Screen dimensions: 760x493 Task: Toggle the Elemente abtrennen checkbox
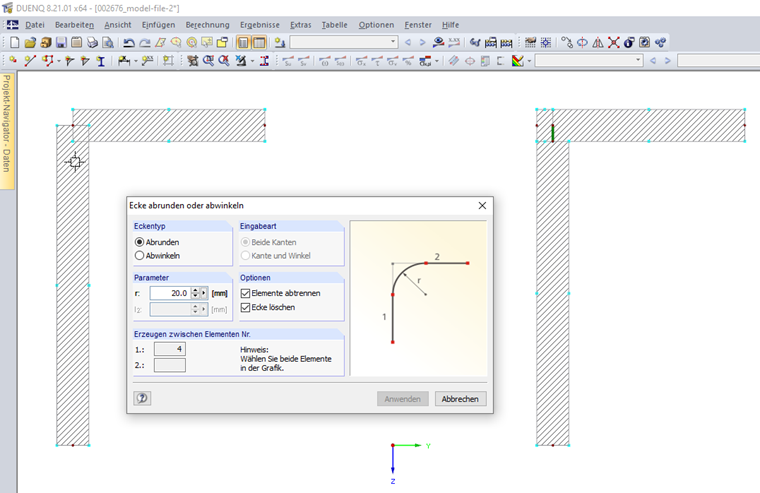245,293
